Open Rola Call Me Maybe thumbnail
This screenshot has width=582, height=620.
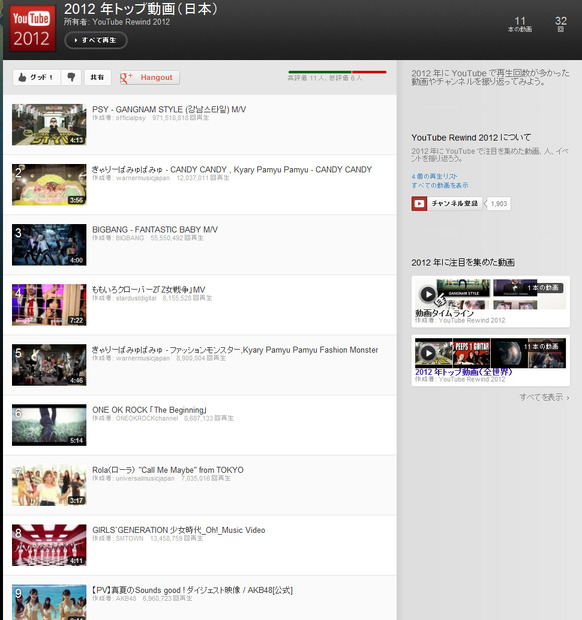click(x=49, y=485)
